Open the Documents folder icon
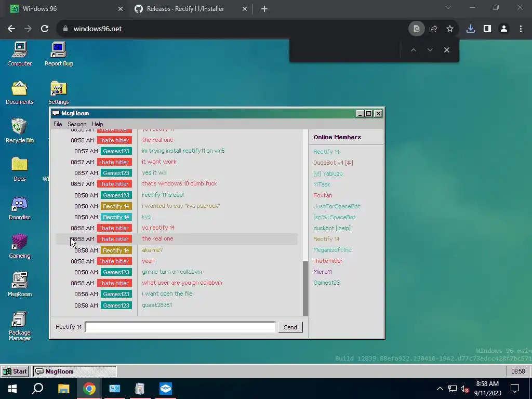532x399 pixels. (x=19, y=92)
